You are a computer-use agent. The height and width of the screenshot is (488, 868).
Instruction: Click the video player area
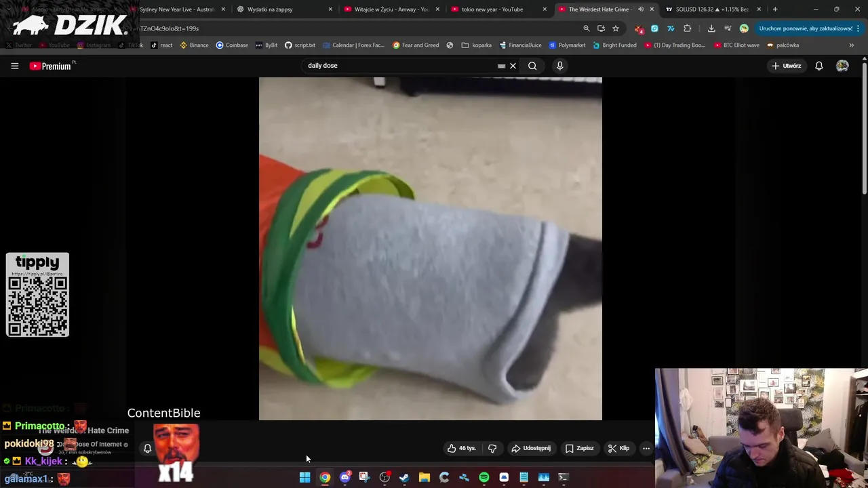coord(430,249)
